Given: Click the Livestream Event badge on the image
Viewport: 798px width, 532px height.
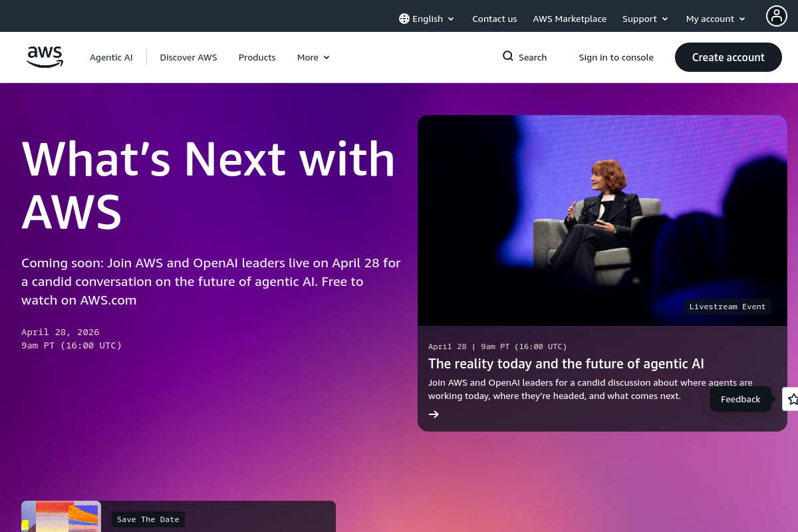Looking at the screenshot, I should click(728, 307).
